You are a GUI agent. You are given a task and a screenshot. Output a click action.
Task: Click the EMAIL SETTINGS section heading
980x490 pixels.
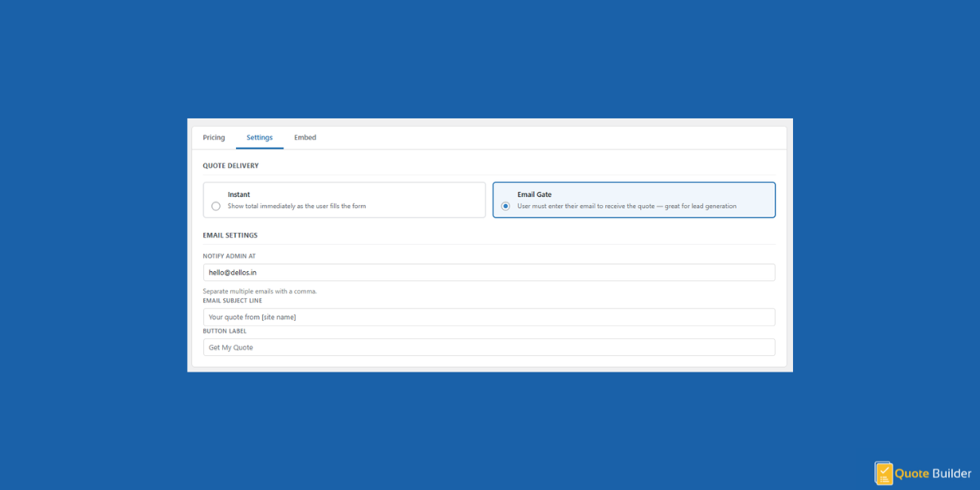(x=230, y=234)
